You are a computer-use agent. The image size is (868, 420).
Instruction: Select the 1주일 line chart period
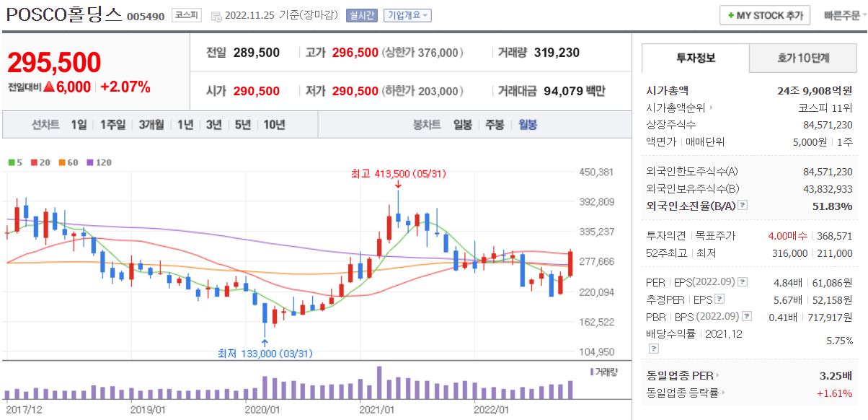[113, 124]
